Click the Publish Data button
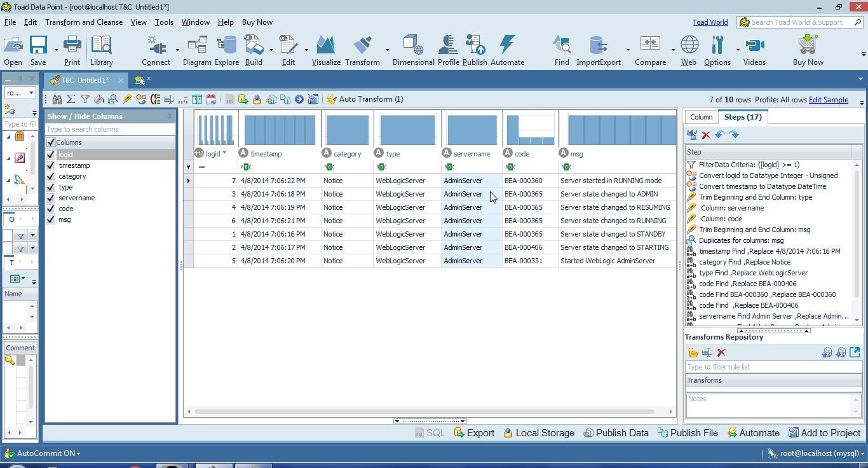The height and width of the screenshot is (468, 868). pyautogui.click(x=616, y=433)
